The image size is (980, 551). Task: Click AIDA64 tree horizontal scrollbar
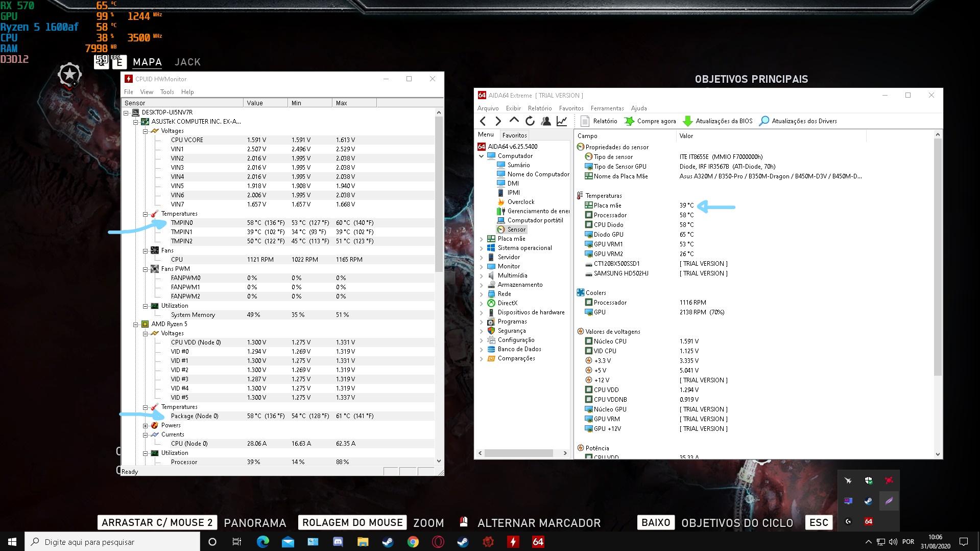coord(519,453)
